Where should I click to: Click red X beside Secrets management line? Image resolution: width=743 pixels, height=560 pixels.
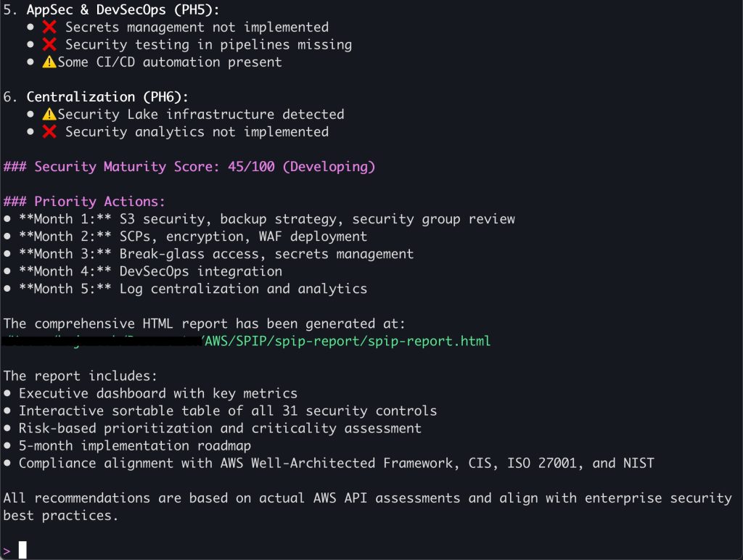tap(49, 27)
